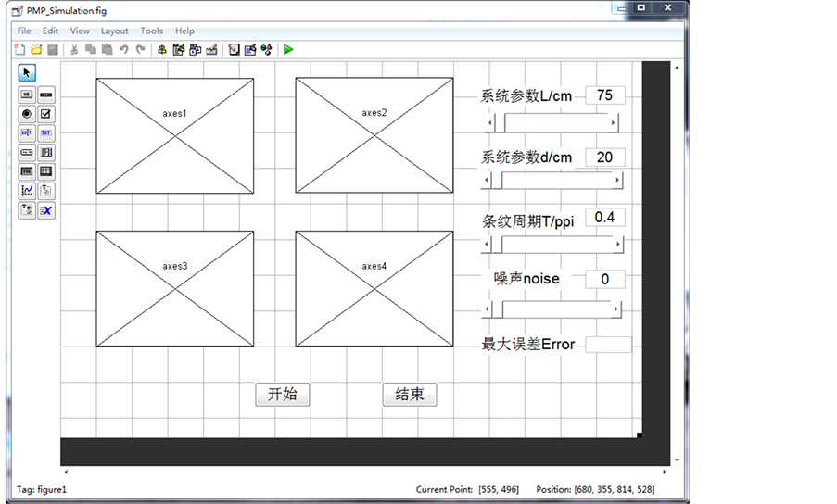
Task: Click the horizontal scrollbar right arrow
Action: tap(664, 472)
